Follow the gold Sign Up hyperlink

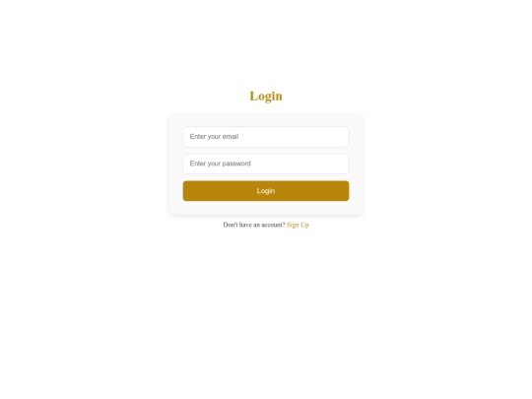click(x=298, y=225)
